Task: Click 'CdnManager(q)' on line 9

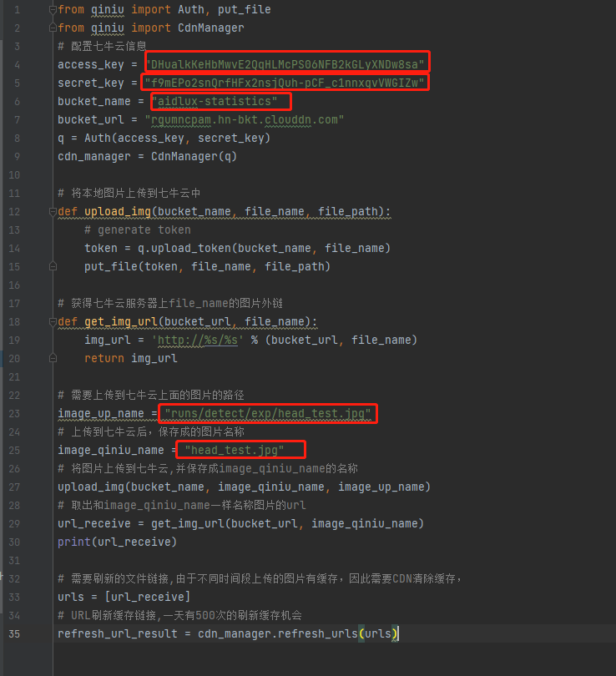Action: tap(194, 157)
